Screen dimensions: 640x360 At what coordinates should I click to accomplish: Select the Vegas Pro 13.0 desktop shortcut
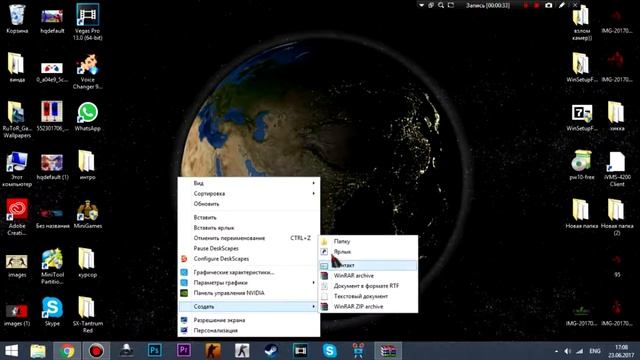[x=87, y=22]
